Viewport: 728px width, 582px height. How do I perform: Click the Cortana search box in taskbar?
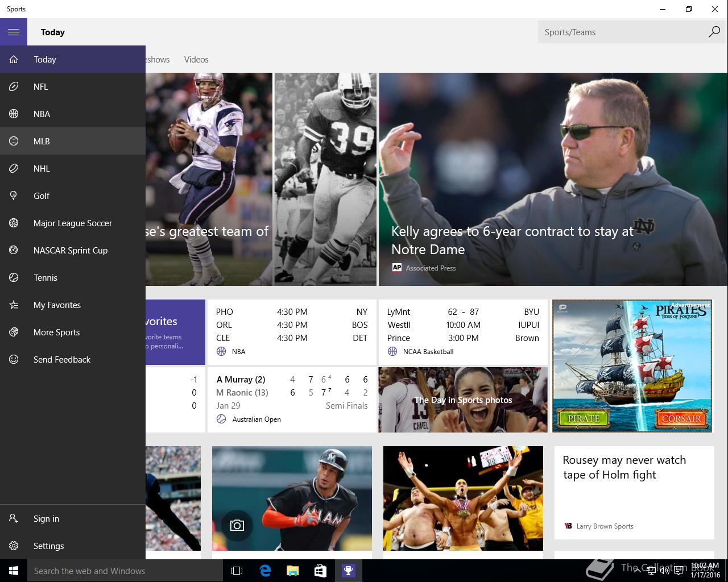(125, 571)
